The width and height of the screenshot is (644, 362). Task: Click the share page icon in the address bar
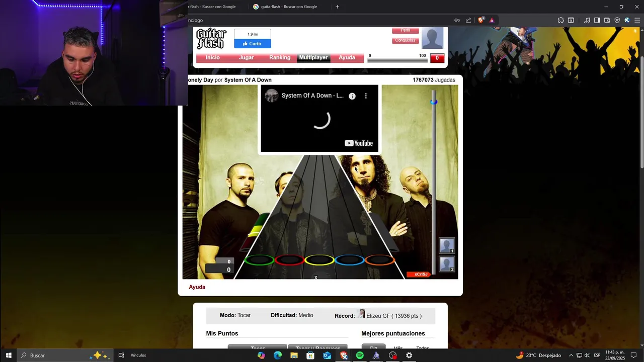pyautogui.click(x=468, y=20)
